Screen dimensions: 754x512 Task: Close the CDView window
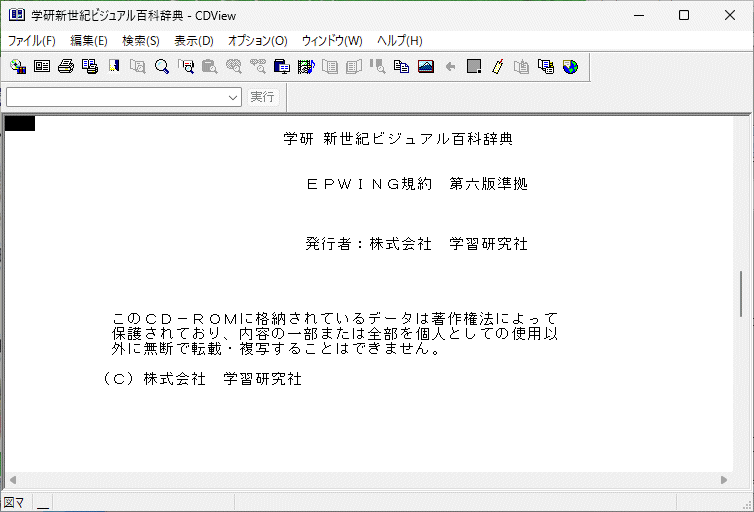(x=729, y=15)
